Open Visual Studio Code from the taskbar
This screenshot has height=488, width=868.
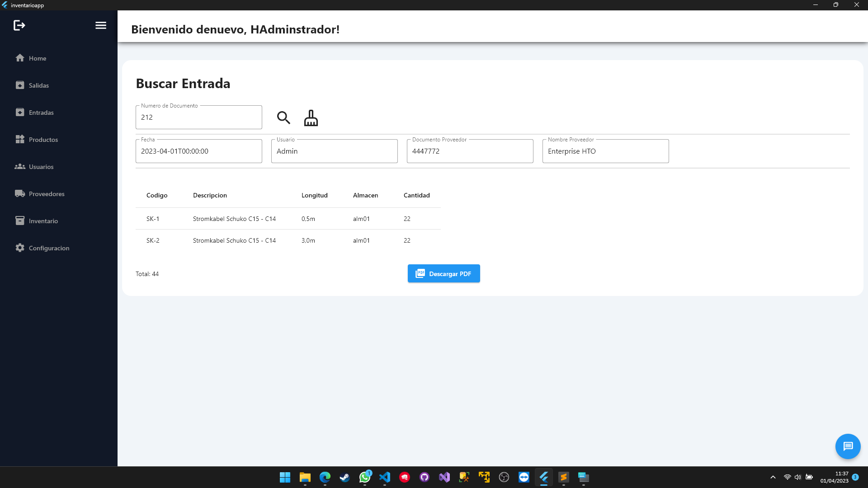(x=385, y=477)
